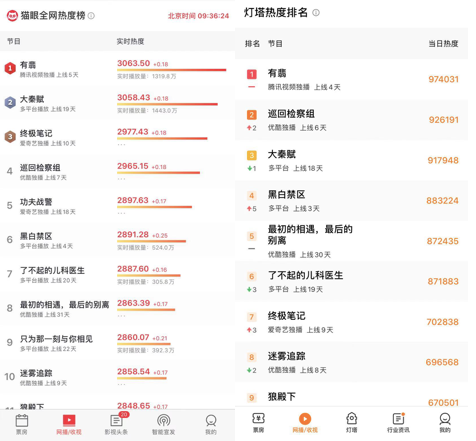Image resolution: width=476 pixels, height=441 pixels.
Task: Tap up arrow 5 under 黑白禁区 rank
Action: click(252, 209)
